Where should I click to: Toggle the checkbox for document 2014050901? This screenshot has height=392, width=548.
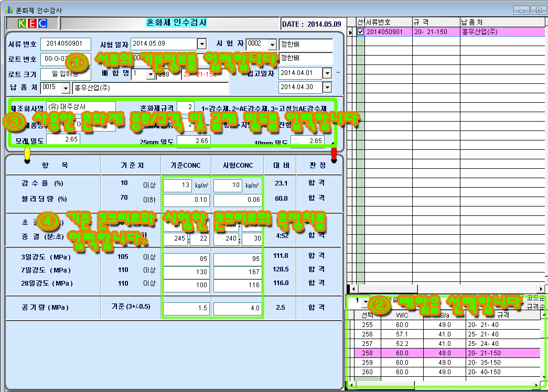(361, 32)
